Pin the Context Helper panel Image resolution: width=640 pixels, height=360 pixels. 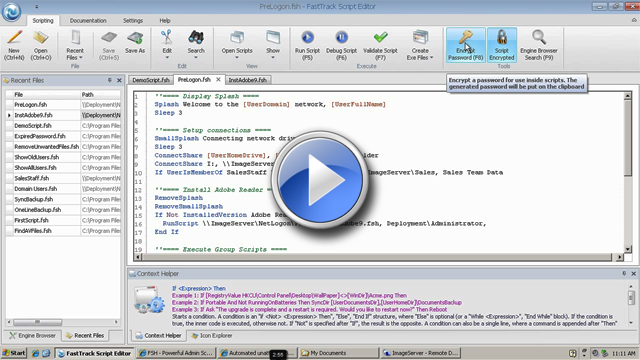pos(624,273)
